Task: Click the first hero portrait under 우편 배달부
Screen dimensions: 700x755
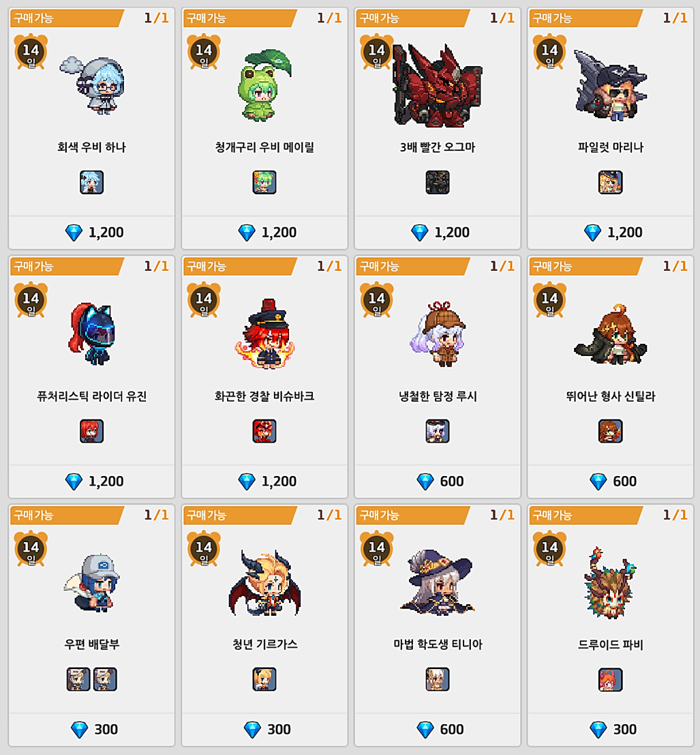Action: point(78,679)
